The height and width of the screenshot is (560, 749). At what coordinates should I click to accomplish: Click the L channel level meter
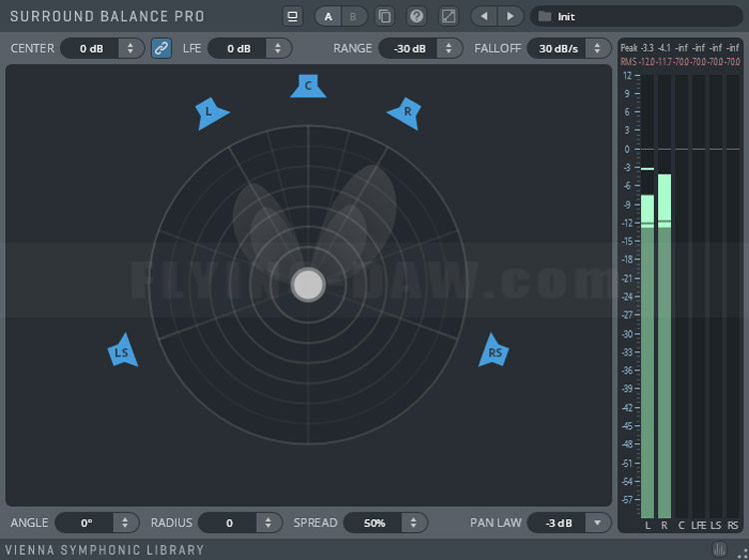[648, 296]
